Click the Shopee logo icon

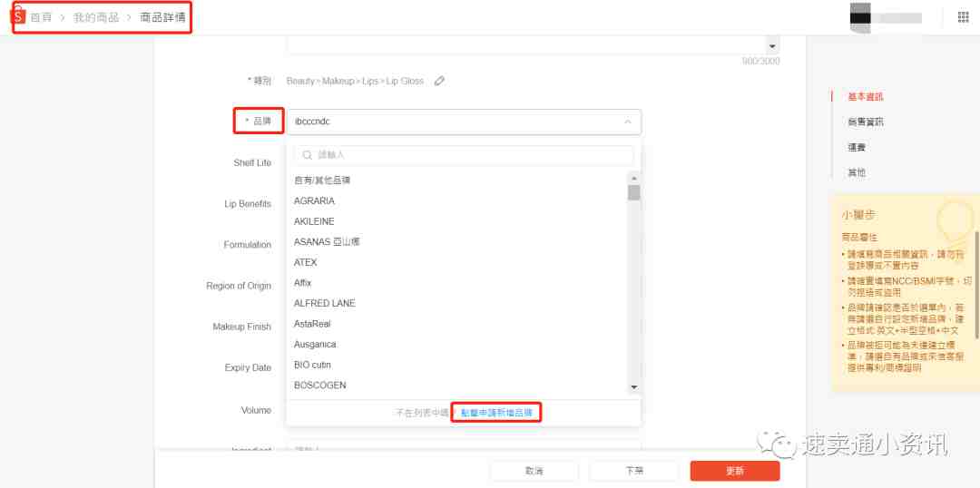point(19,15)
